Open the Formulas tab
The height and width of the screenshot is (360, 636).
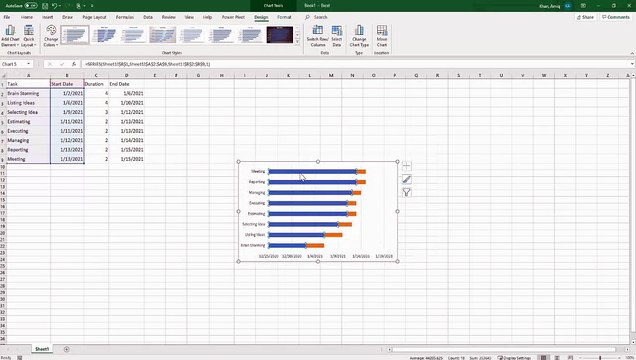(x=125, y=17)
